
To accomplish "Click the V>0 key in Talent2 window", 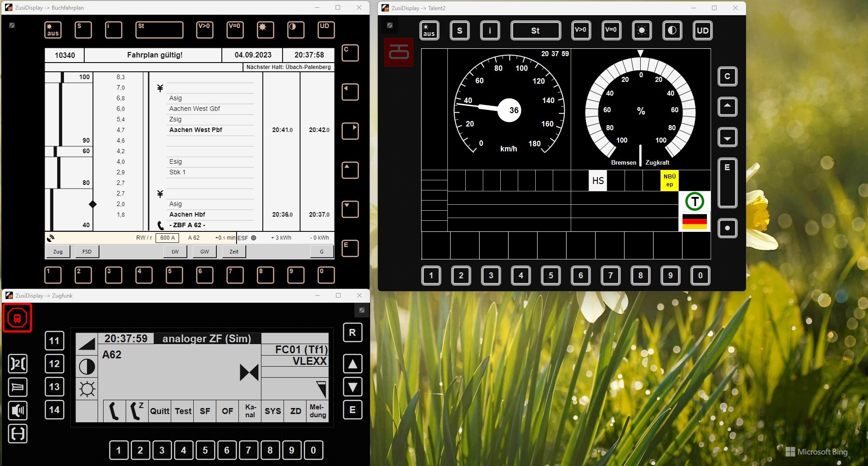I will point(581,30).
